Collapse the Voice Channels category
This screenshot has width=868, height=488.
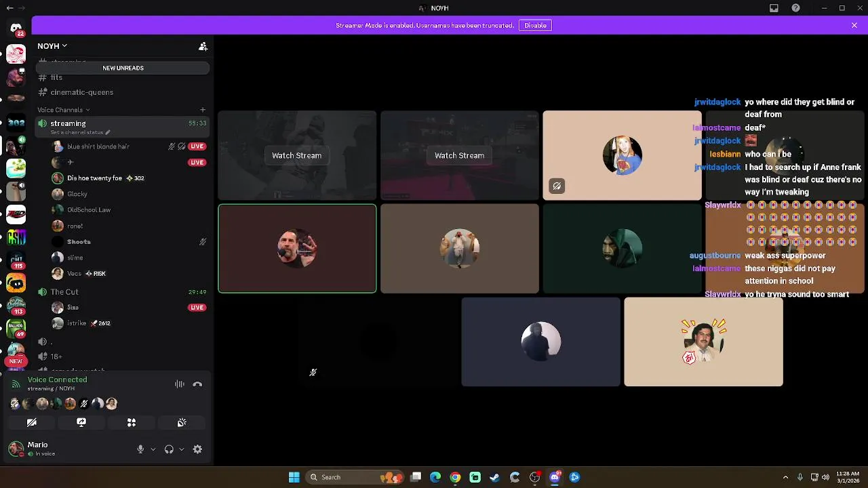(x=64, y=110)
